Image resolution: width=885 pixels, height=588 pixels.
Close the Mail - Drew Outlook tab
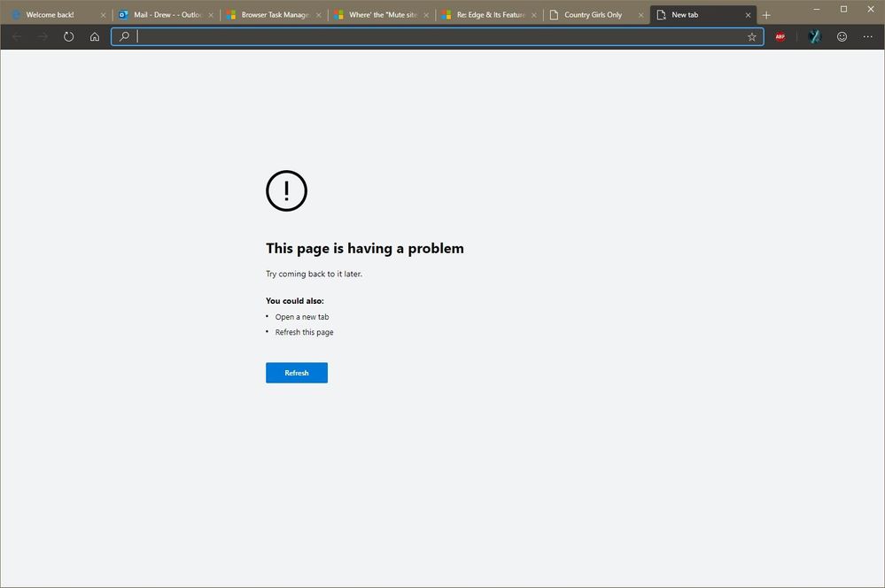coord(211,15)
